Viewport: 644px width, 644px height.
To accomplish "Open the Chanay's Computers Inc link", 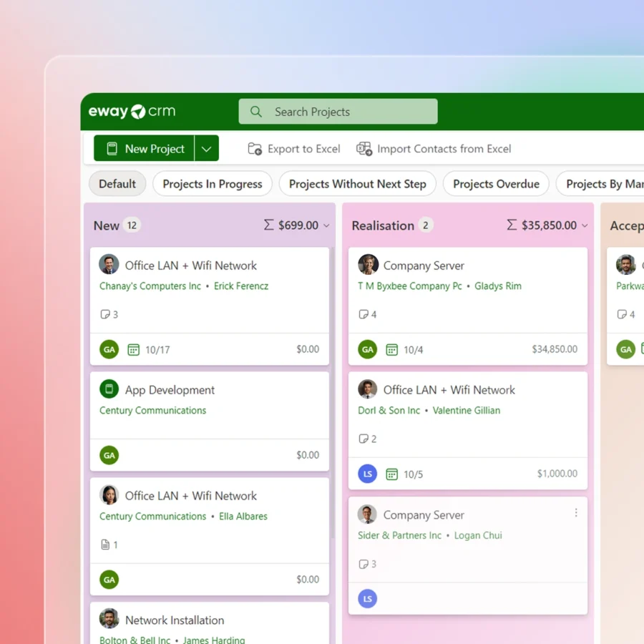I will [150, 286].
